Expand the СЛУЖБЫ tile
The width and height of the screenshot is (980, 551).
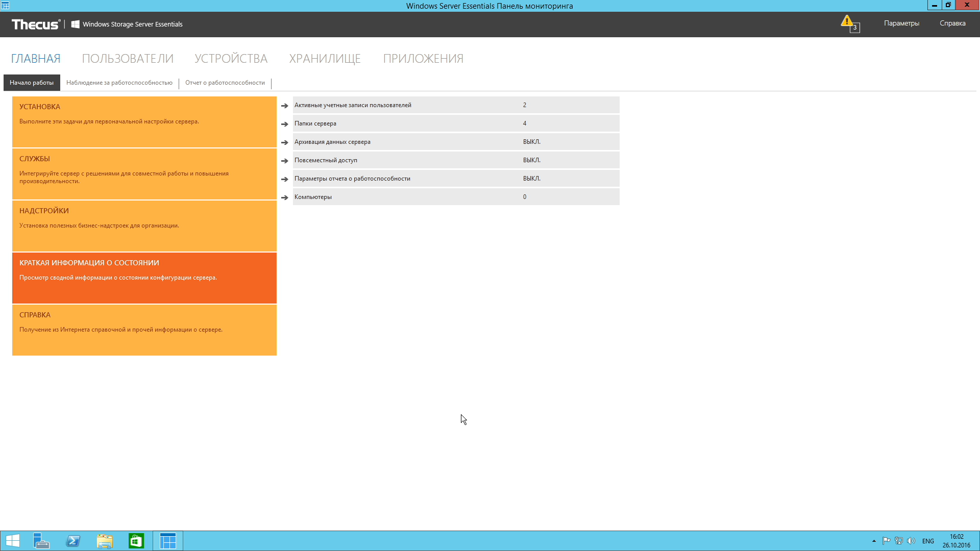tap(144, 173)
